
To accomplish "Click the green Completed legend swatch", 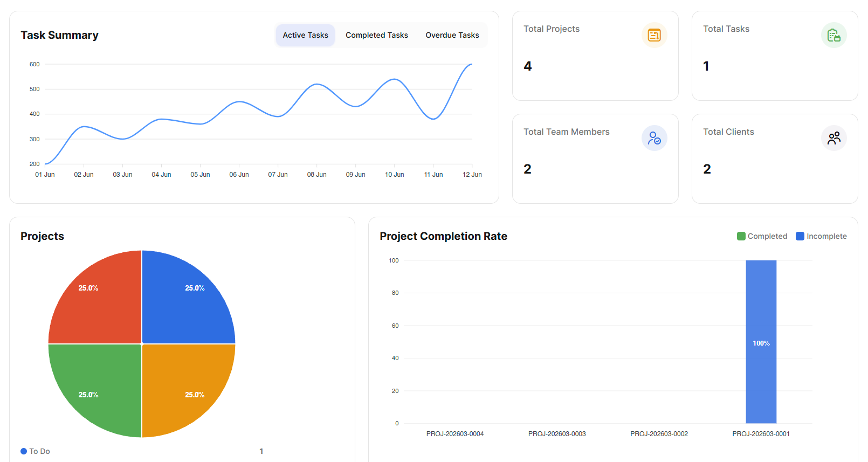I will (x=741, y=236).
